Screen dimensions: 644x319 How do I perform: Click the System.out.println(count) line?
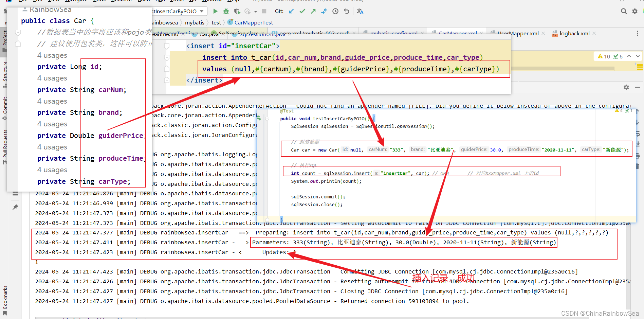pyautogui.click(x=326, y=181)
